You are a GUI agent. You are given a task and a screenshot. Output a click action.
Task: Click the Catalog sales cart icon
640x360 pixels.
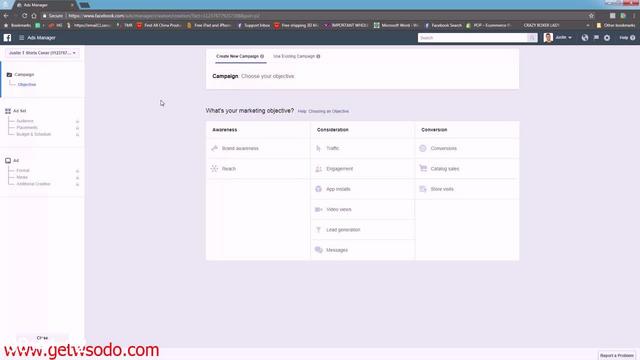click(423, 168)
